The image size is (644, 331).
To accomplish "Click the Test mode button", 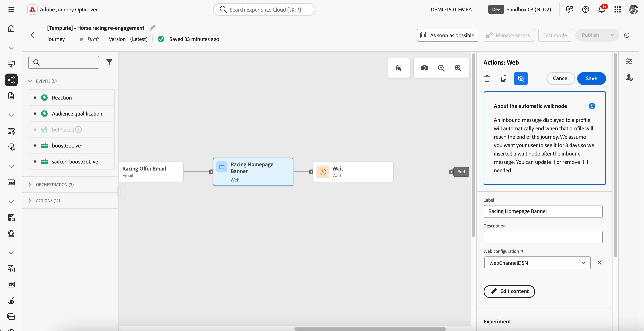I will (x=555, y=35).
